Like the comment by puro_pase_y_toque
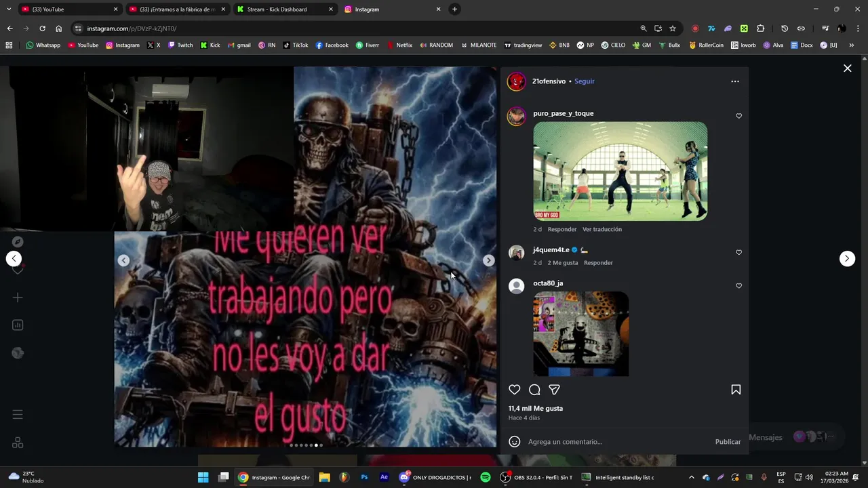 coord(738,116)
